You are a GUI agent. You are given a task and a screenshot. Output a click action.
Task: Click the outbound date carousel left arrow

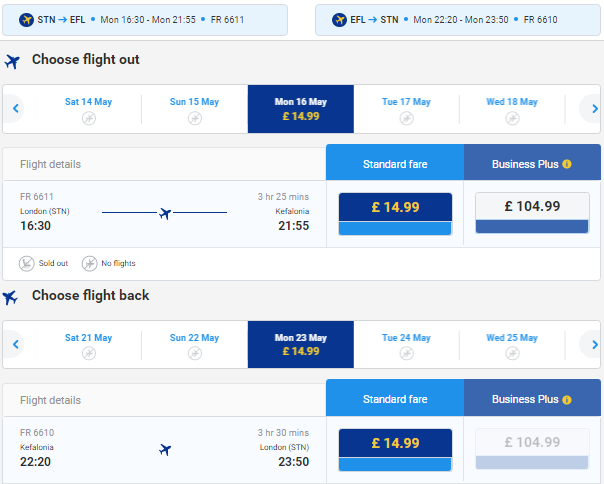coord(15,109)
